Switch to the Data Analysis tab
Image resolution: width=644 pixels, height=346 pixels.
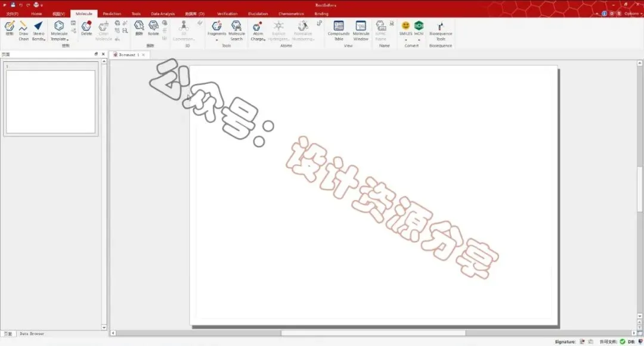tap(163, 14)
